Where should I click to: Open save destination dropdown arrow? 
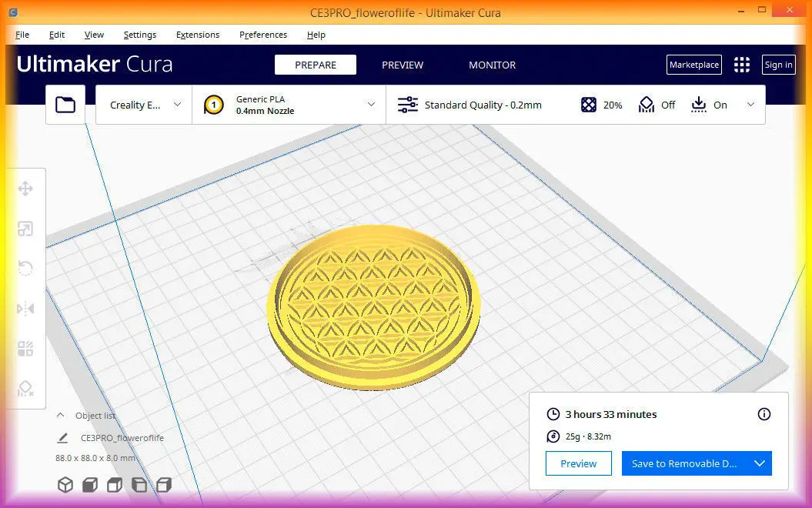[759, 463]
